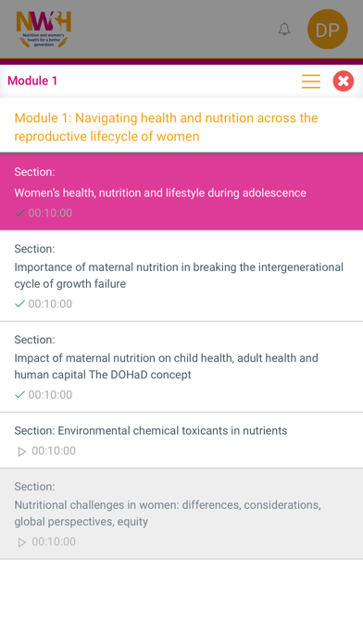Viewport: 363px width, 644px height.
Task: Select Women's health during adolescence section
Action: click(x=181, y=192)
